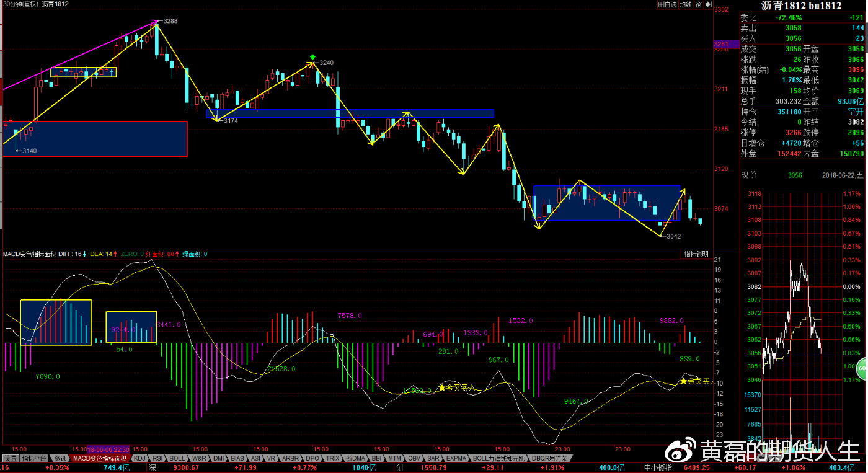The width and height of the screenshot is (868, 473).
Task: Click the 沥青1812 bu1812 contract title
Action: [x=801, y=6]
